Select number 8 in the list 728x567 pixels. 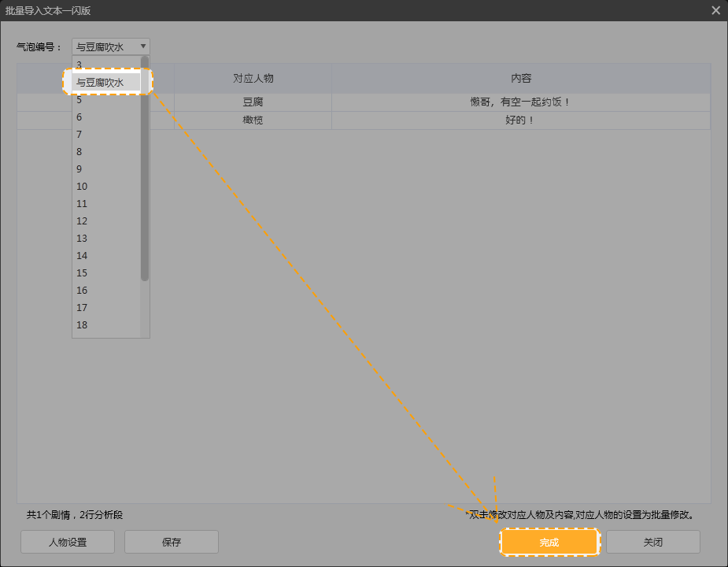[79, 152]
